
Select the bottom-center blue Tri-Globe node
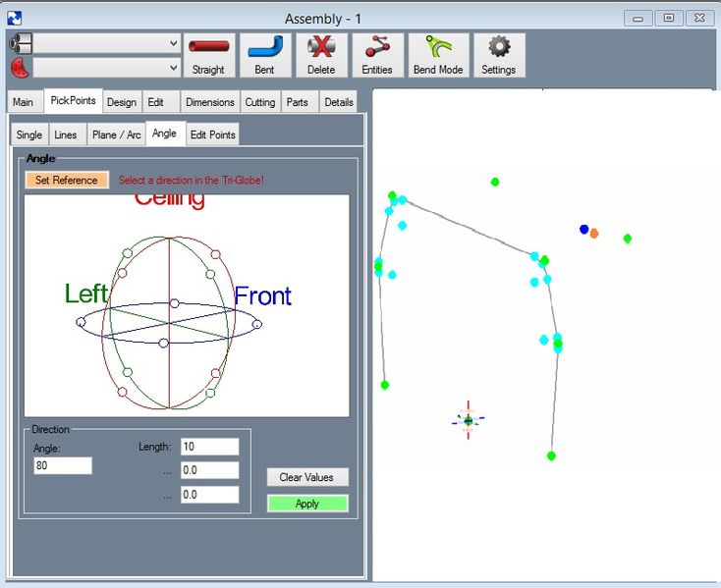point(163,343)
